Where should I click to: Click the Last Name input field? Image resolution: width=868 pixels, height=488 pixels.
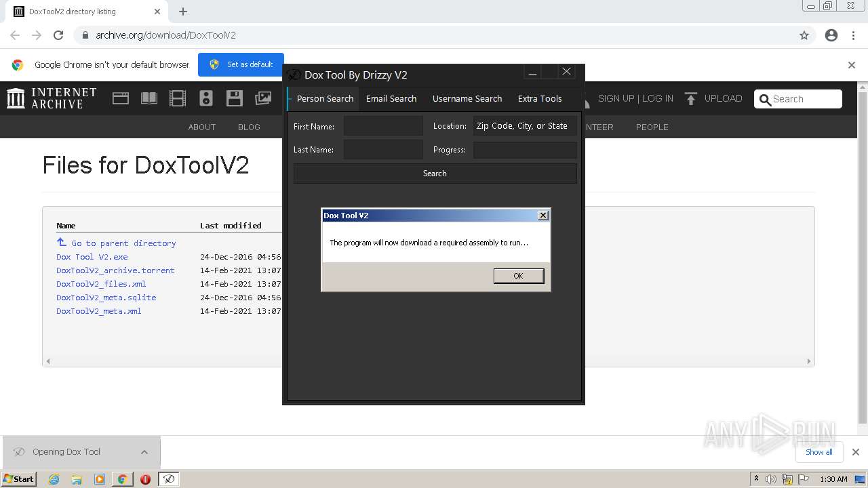click(383, 150)
